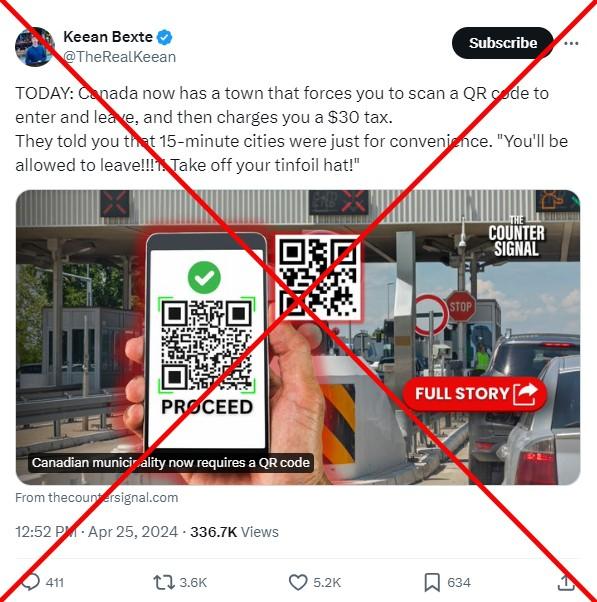Open Keean Bexte's profile avatar
Screen dimensions: 597x602
tap(35, 46)
